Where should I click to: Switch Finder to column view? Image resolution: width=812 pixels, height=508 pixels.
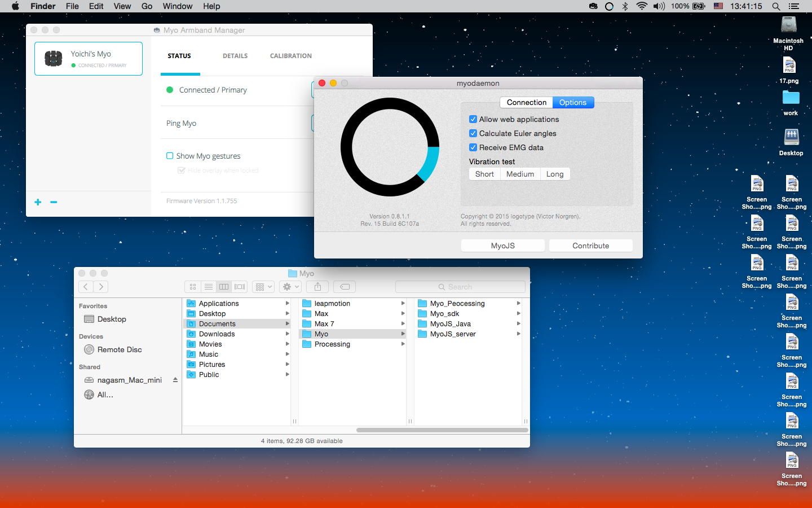[224, 287]
